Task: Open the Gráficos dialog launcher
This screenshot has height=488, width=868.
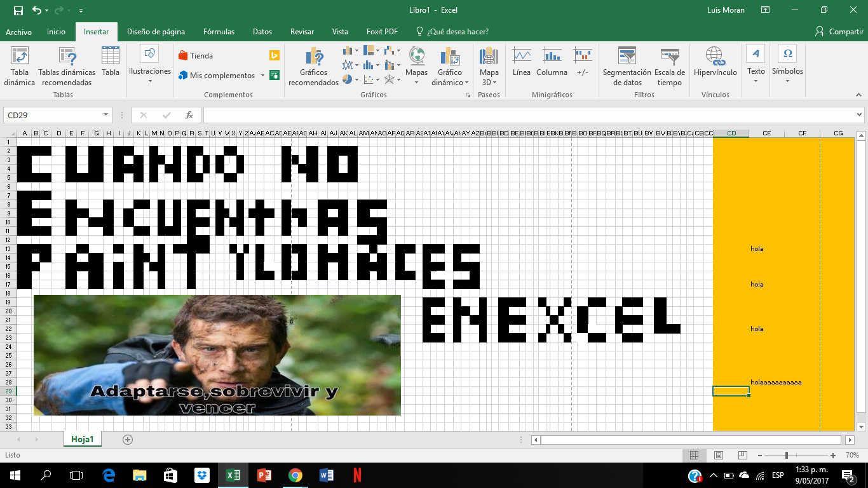Action: [468, 95]
